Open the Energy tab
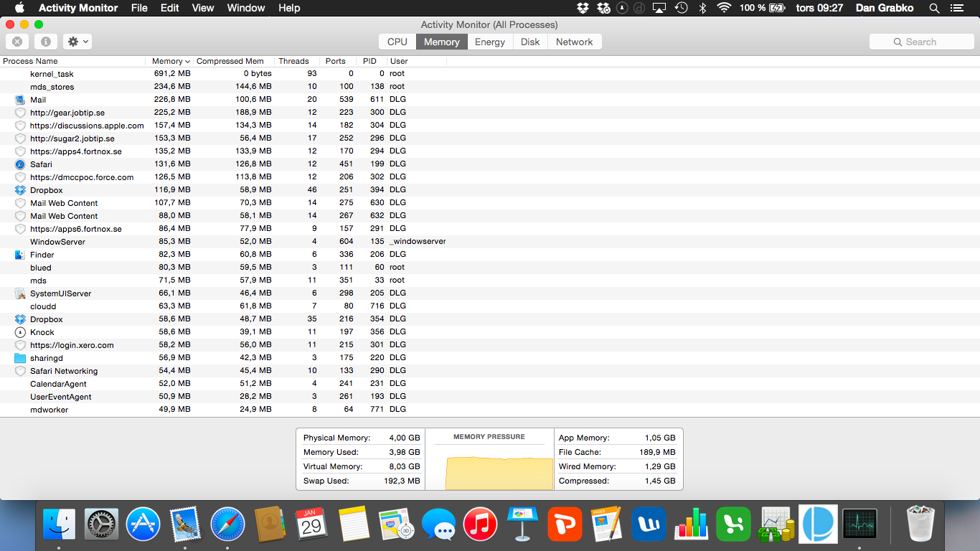Image resolution: width=980 pixels, height=551 pixels. tap(490, 42)
